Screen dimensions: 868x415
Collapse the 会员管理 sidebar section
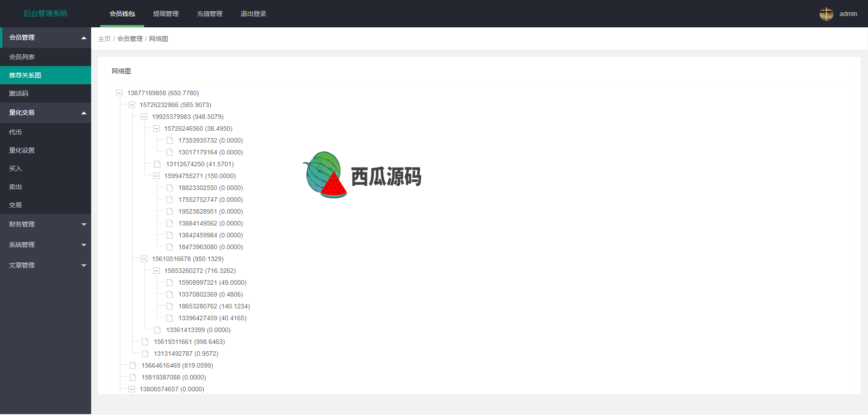tap(46, 37)
